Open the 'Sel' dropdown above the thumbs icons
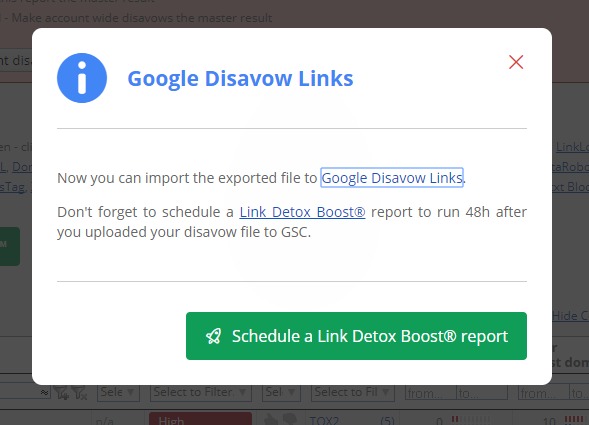The image size is (589, 425). tap(280, 393)
